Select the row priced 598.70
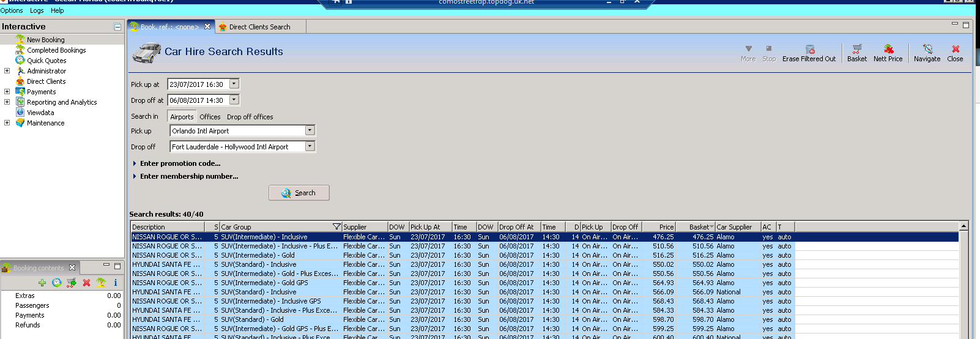 [544, 319]
